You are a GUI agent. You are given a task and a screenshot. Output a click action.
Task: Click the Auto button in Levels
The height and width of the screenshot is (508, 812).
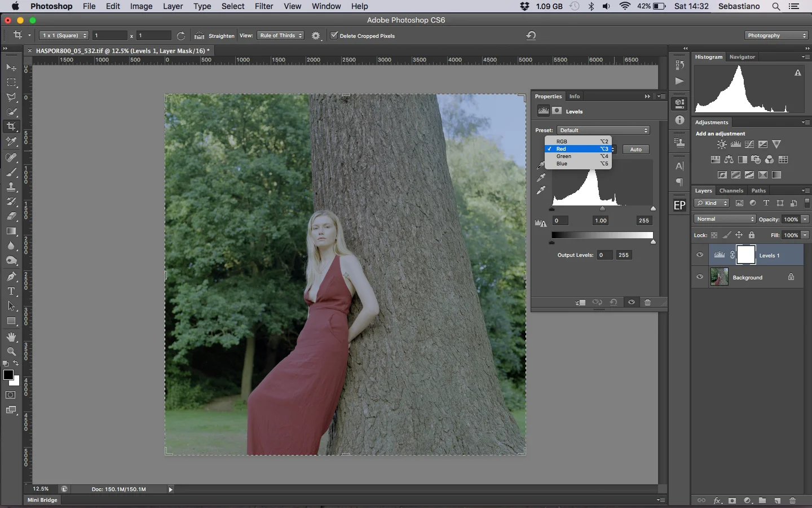[636, 150]
